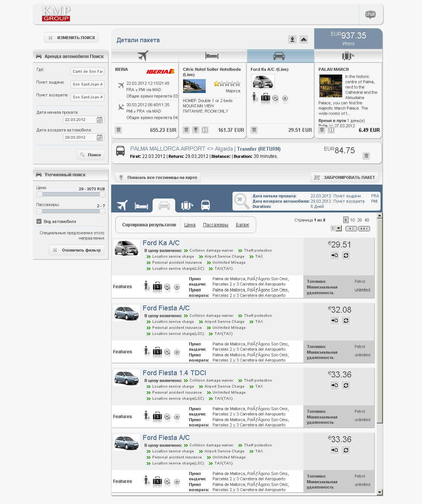422x504 pixels.
Task: Sort results by Пассажиры
Action: pos(216,225)
